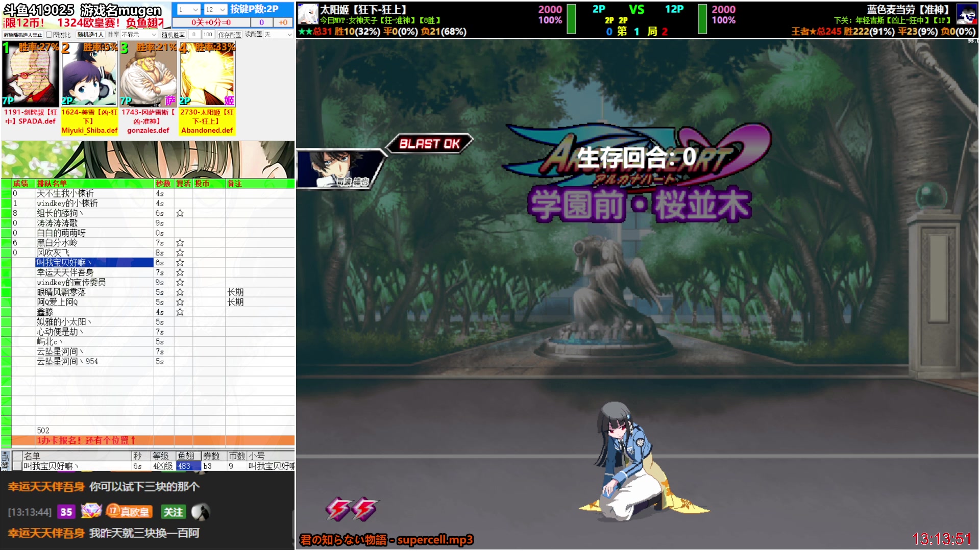Viewport: 980px width, 551px height.
Task: Click the purple 0 score box
Action: (262, 22)
